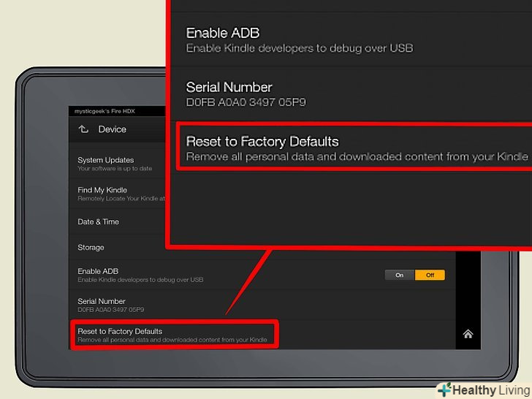This screenshot has height=399, width=532.
Task: Open the Find My Kindle option
Action: pos(118,194)
